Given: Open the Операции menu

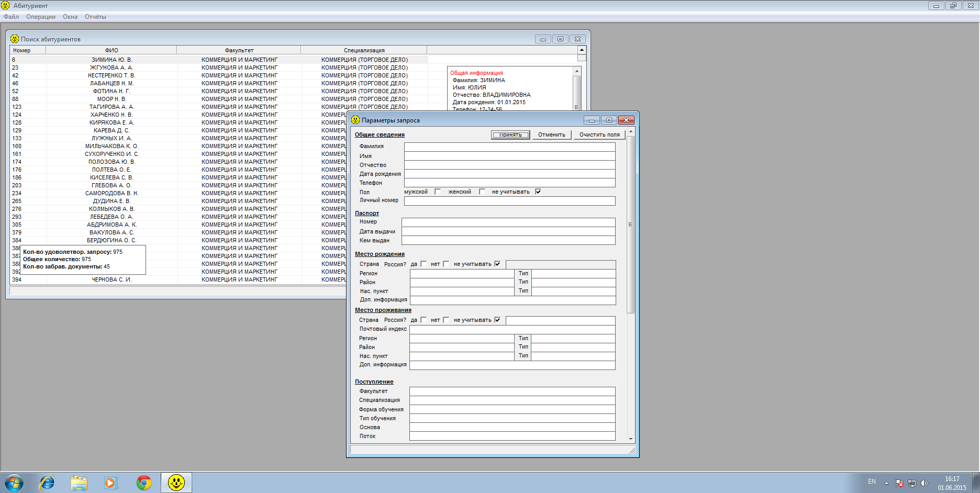Looking at the screenshot, I should (41, 17).
